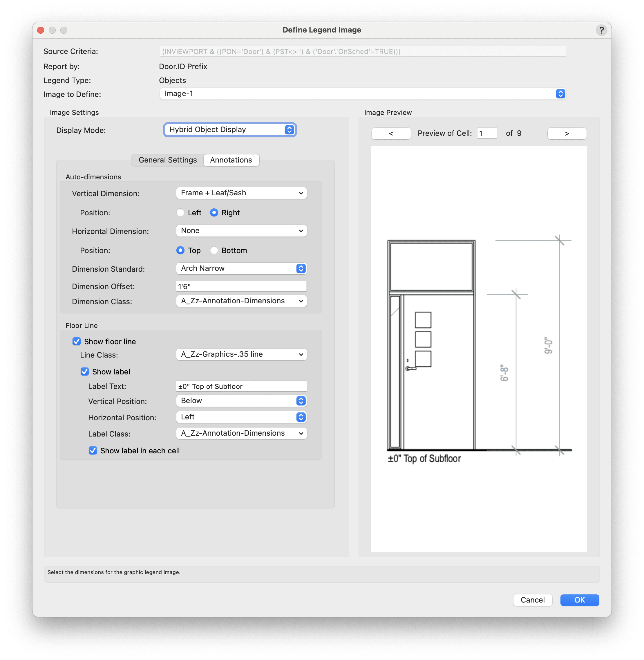The image size is (644, 660).
Task: Click the red close window button
Action: (41, 30)
